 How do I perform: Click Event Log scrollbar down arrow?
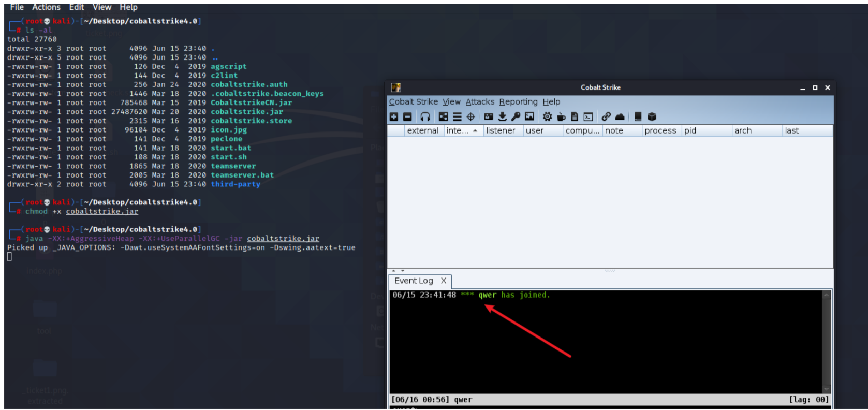click(826, 389)
